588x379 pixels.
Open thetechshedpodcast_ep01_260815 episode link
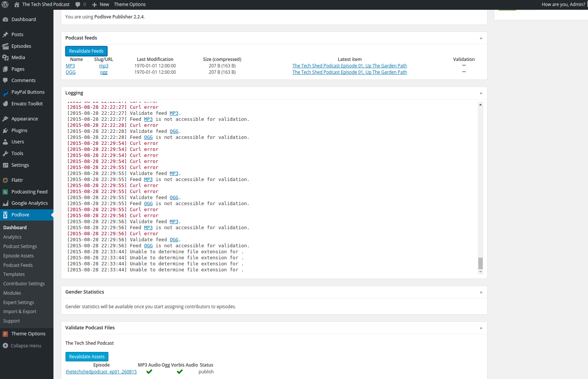coord(101,372)
